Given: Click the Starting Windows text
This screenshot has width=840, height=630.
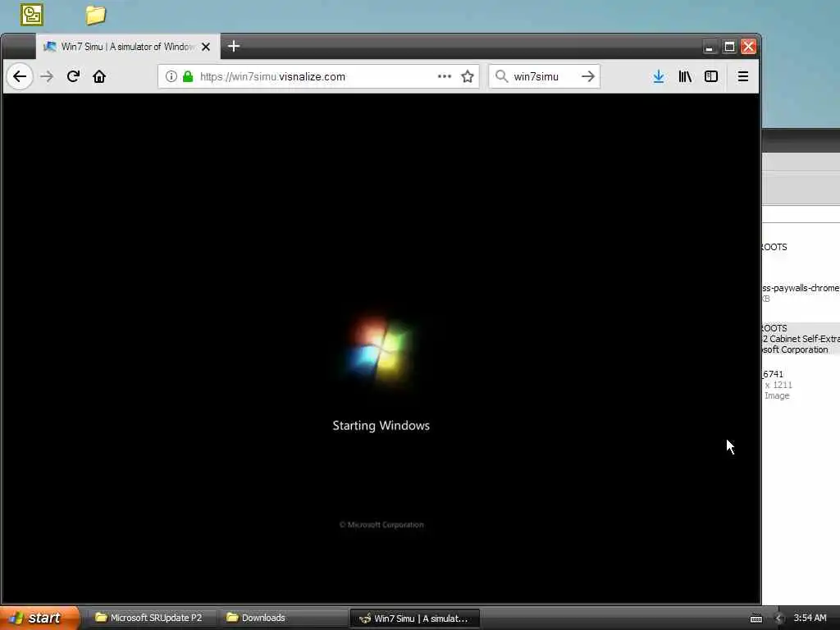Looking at the screenshot, I should [381, 426].
